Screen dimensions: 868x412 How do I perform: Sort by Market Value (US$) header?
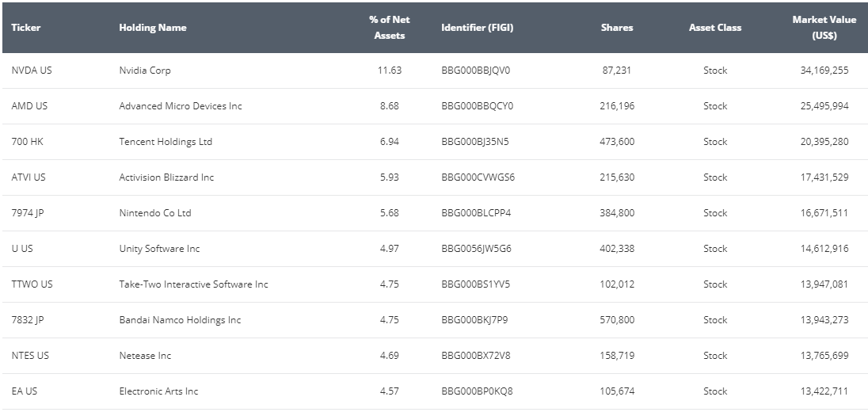coord(824,27)
